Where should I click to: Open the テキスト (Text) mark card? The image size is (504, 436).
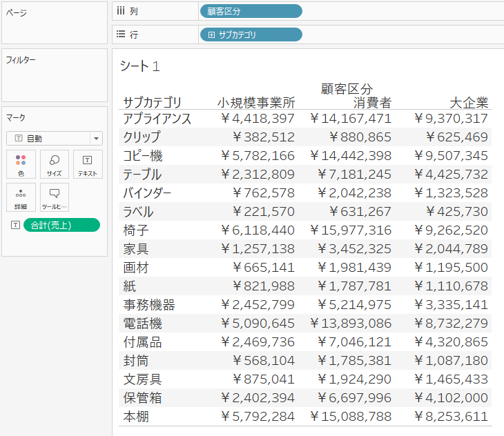point(88,164)
